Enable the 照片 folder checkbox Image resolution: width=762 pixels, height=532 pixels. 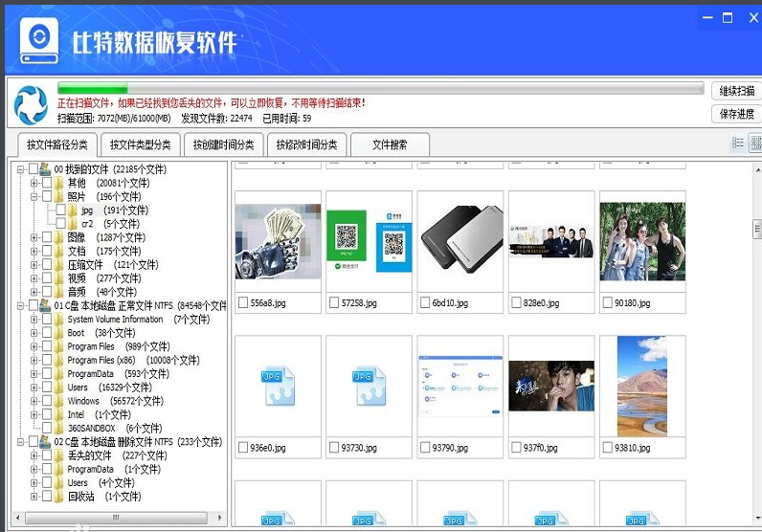pyautogui.click(x=47, y=197)
